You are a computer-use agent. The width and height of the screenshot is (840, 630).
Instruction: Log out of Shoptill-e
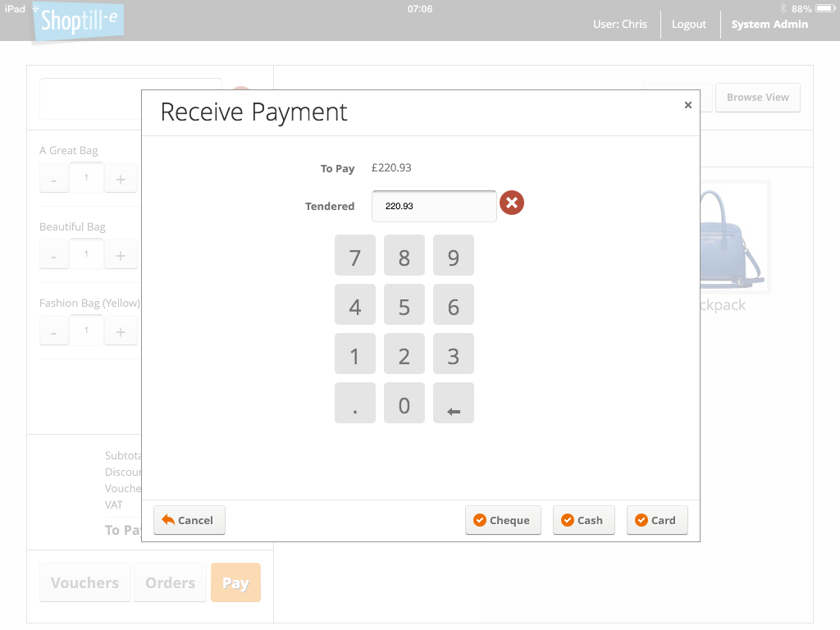688,24
